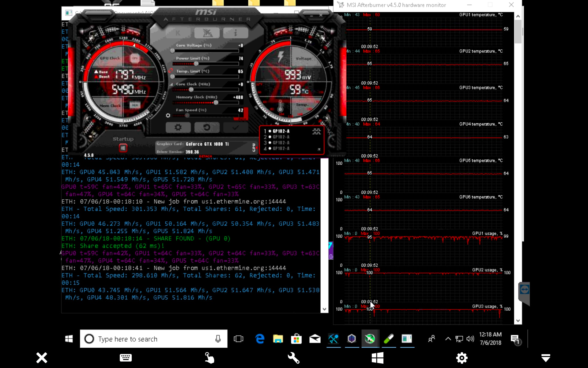Open the information i button
The image size is (588, 368).
[236, 33]
